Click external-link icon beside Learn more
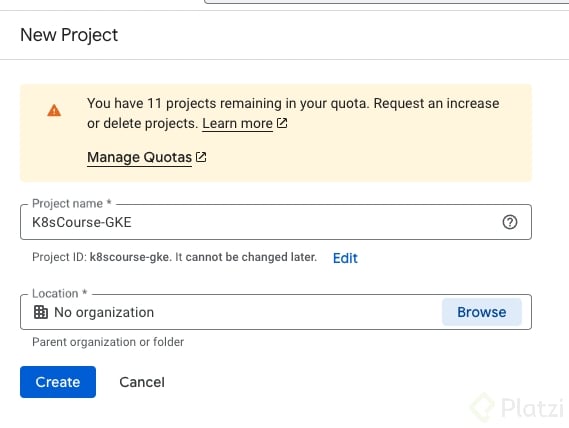Image resolution: width=569 pixels, height=428 pixels. (282, 123)
